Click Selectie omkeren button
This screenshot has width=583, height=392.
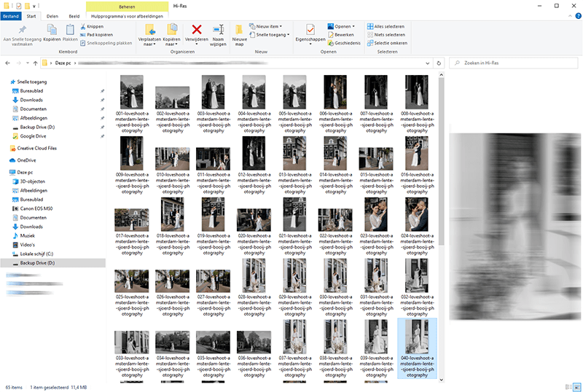tap(387, 43)
